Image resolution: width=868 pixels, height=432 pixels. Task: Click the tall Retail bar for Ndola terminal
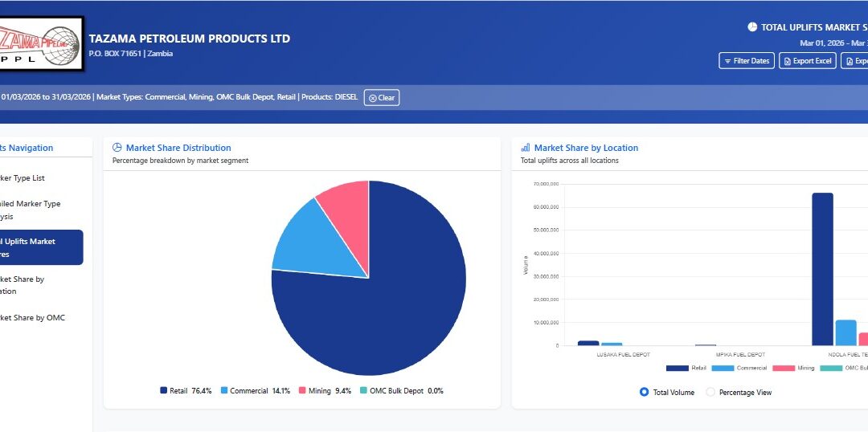[822, 269]
